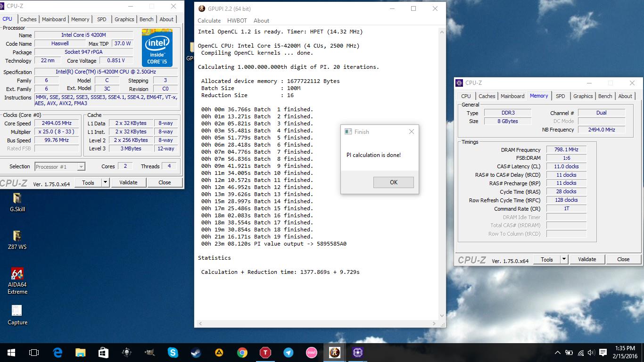Open the About menu in GPUPI
This screenshot has width=644, height=362.
coord(261,21)
